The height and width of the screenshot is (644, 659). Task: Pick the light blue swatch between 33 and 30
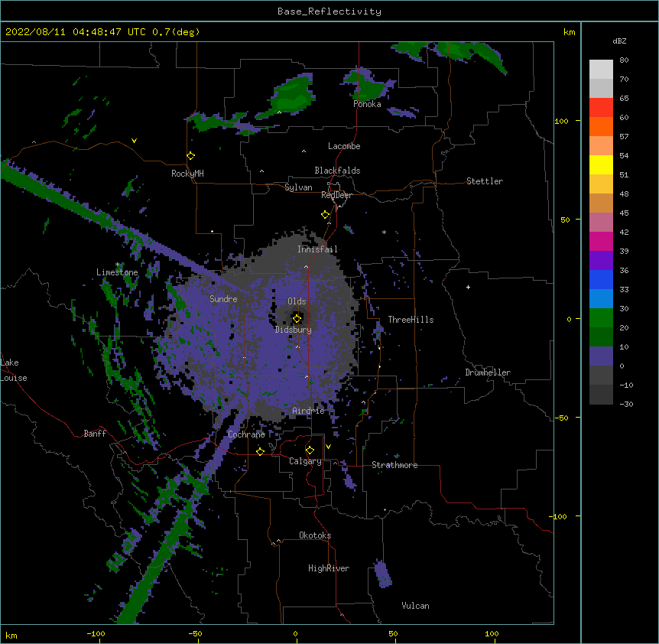pos(601,298)
